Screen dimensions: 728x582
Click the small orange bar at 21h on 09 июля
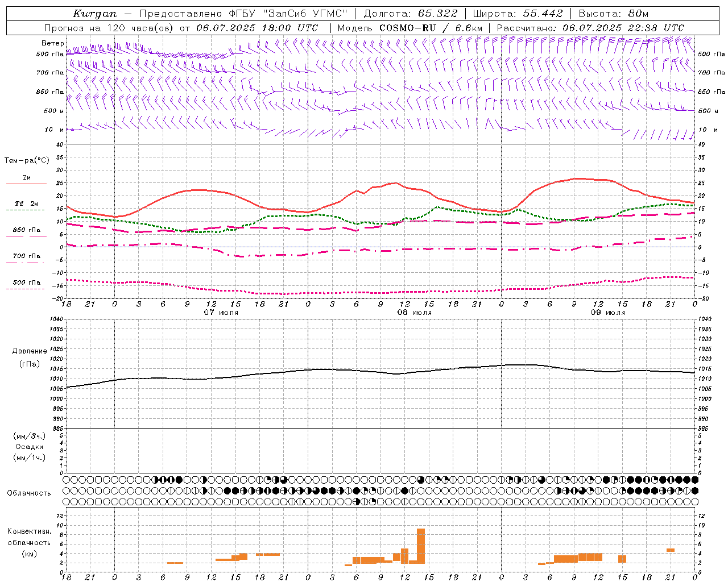671,550
